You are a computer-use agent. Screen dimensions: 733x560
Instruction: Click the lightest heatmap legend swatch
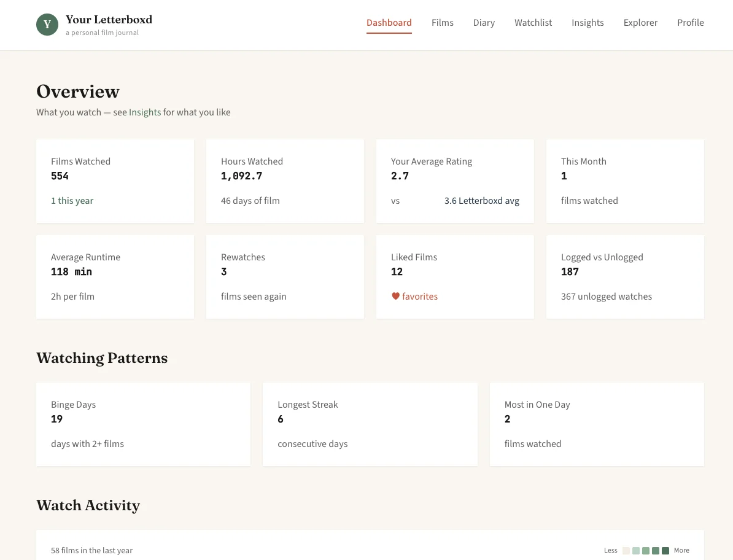coord(626,551)
